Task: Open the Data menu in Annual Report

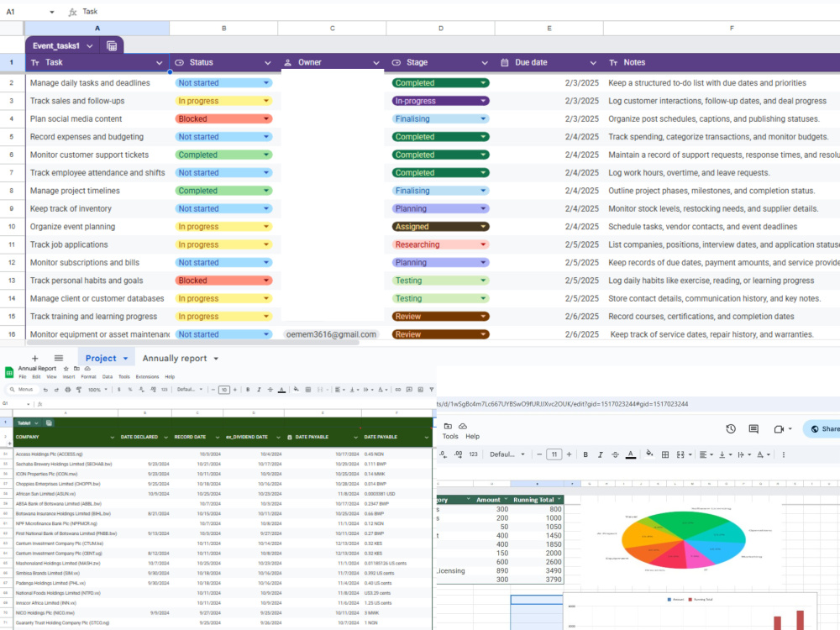Action: 108,376
